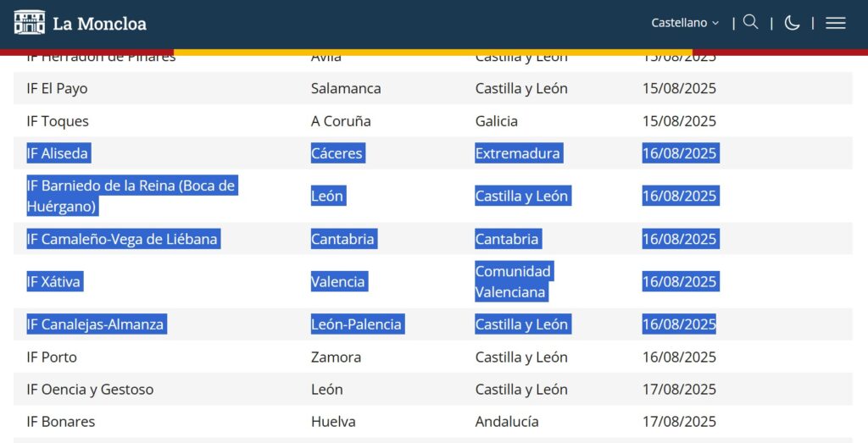The width and height of the screenshot is (868, 443).
Task: Click the Cáceres province cell
Action: [x=337, y=153]
